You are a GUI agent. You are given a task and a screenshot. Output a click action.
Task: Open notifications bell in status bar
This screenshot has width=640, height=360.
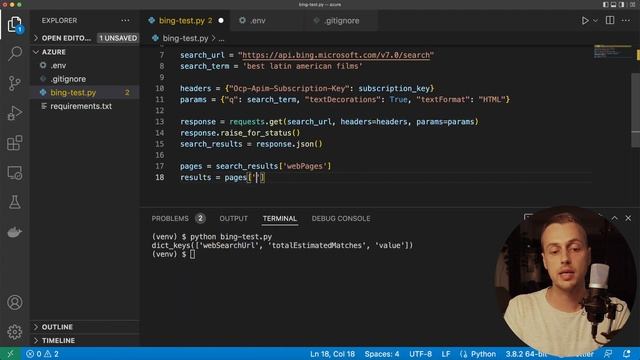627,354
